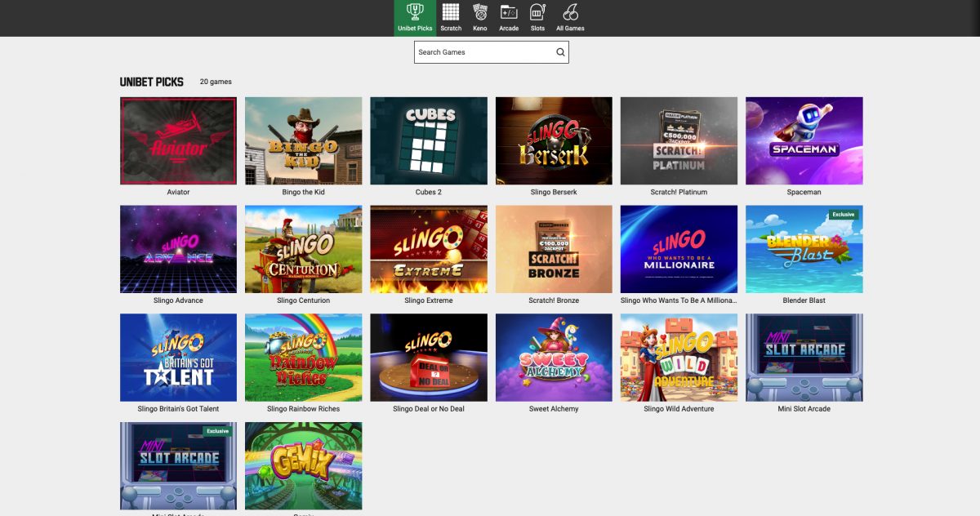Open Mini Slot Arcade thumbnail without Exclusive badge
The width and height of the screenshot is (980, 516).
(x=804, y=358)
